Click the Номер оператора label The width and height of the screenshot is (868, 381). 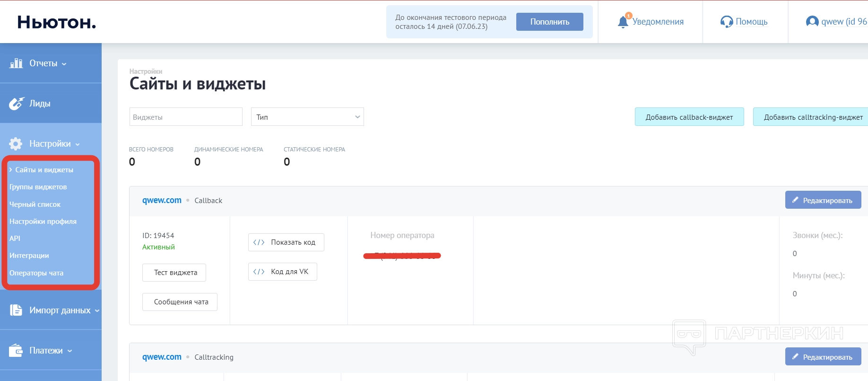[x=402, y=235]
